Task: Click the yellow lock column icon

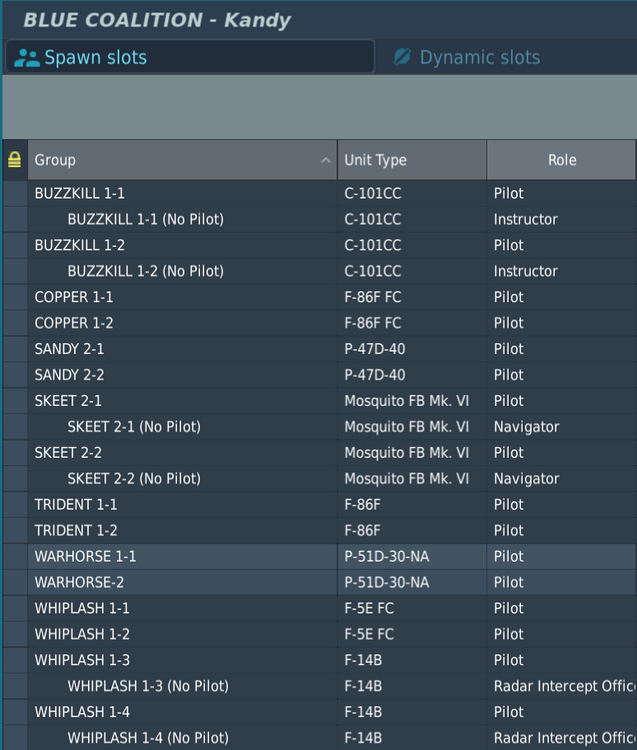Action: [14, 160]
